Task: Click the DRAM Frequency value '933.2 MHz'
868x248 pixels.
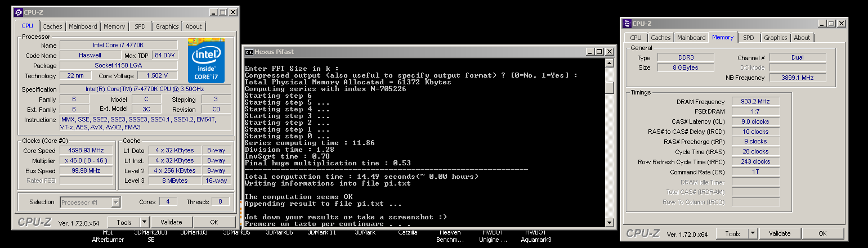Action: pyautogui.click(x=755, y=102)
